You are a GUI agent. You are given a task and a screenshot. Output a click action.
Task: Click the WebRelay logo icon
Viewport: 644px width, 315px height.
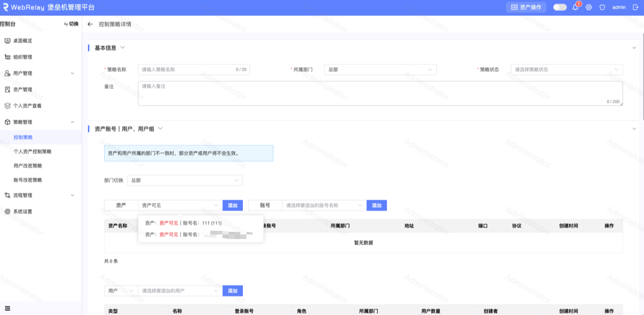6,7
